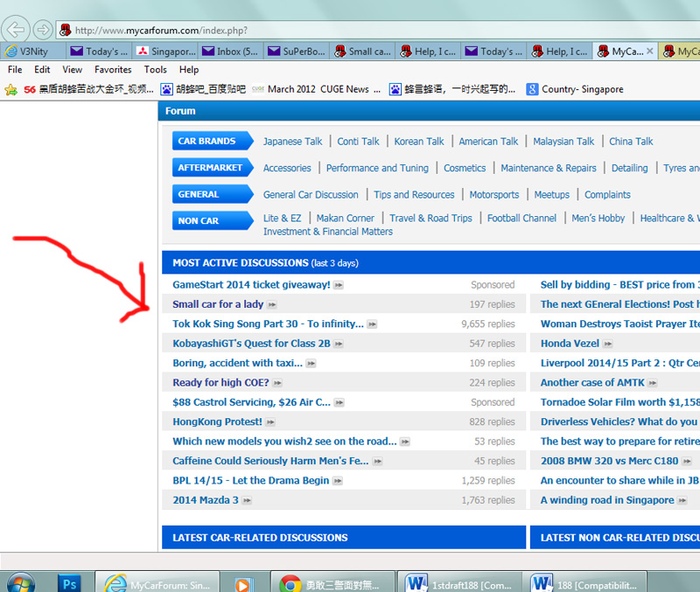Click arrow icon beside 2014 Mazda 3
The image size is (700, 592).
247,500
